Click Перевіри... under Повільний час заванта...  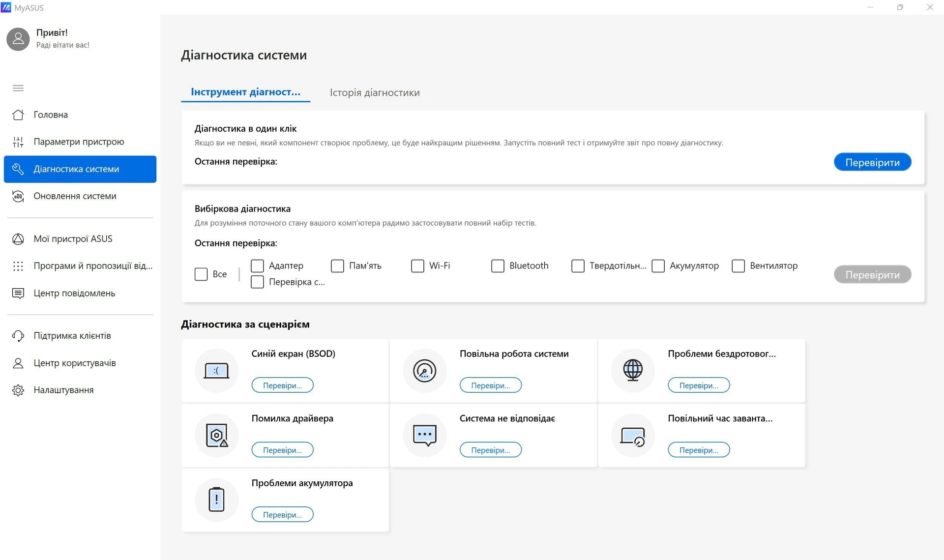699,450
